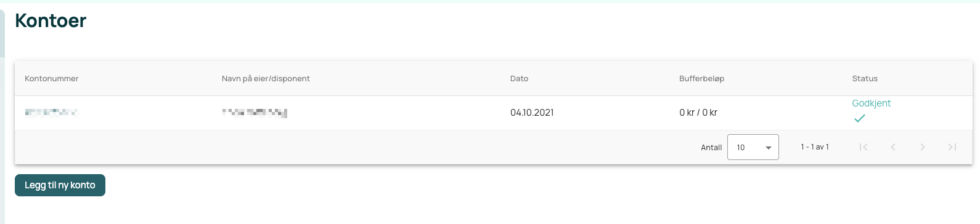Viewport: 980px width, 224px height.
Task: Click the 1 - 1 av 1 range label
Action: click(815, 147)
